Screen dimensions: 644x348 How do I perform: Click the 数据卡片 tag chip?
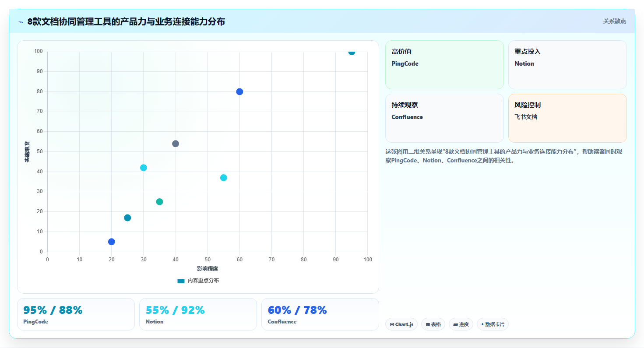[x=493, y=324]
